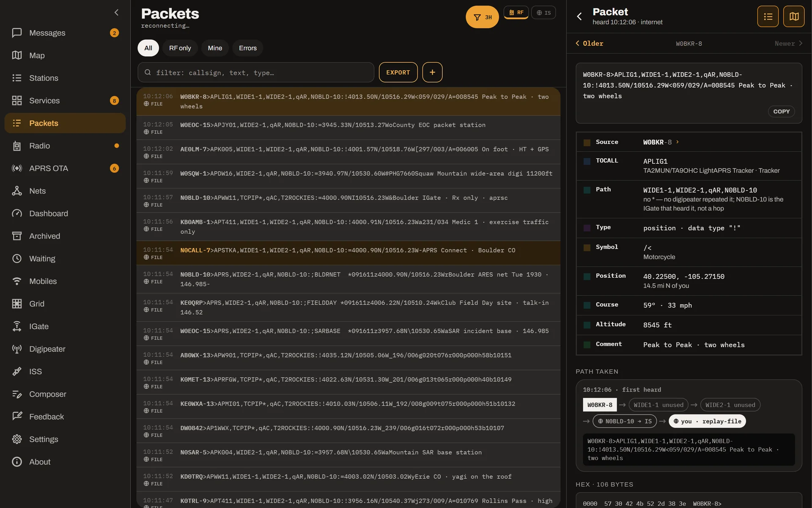Open Archived items
Image resolution: width=812 pixels, height=508 pixels.
pos(65,236)
